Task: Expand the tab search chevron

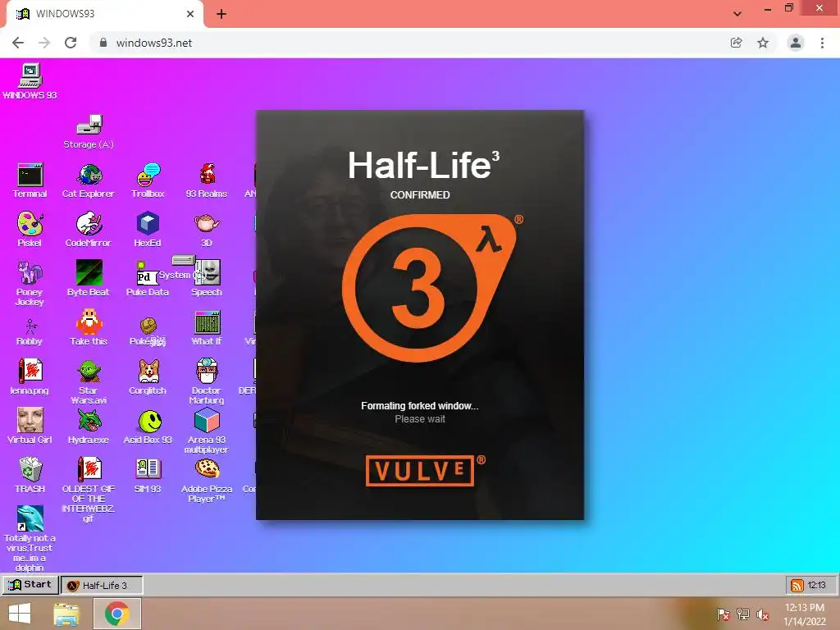Action: 737,14
